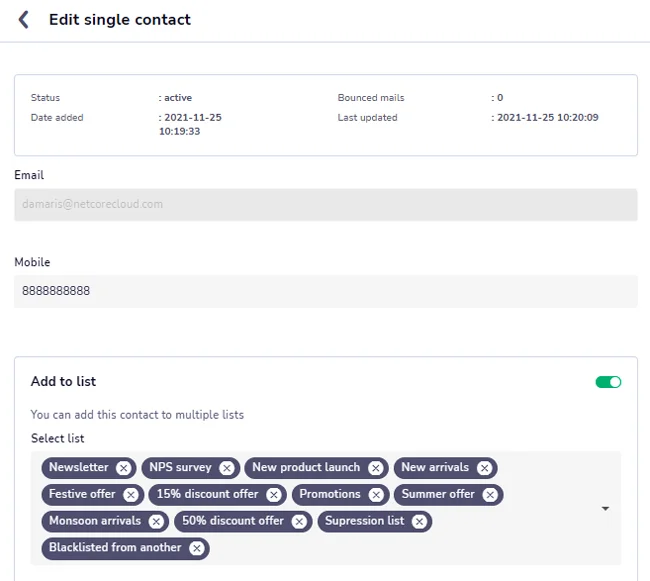Remove the New arrivals tag
650x581 pixels.
point(484,468)
